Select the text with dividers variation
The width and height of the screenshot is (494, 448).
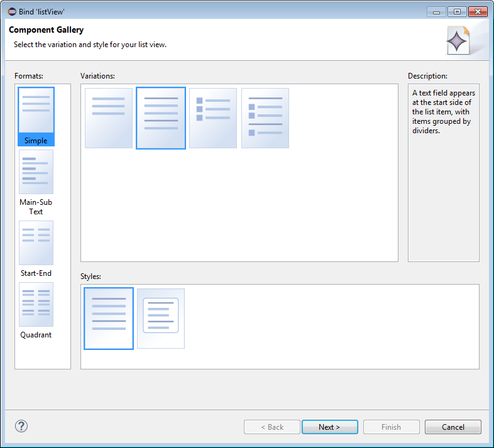[161, 118]
